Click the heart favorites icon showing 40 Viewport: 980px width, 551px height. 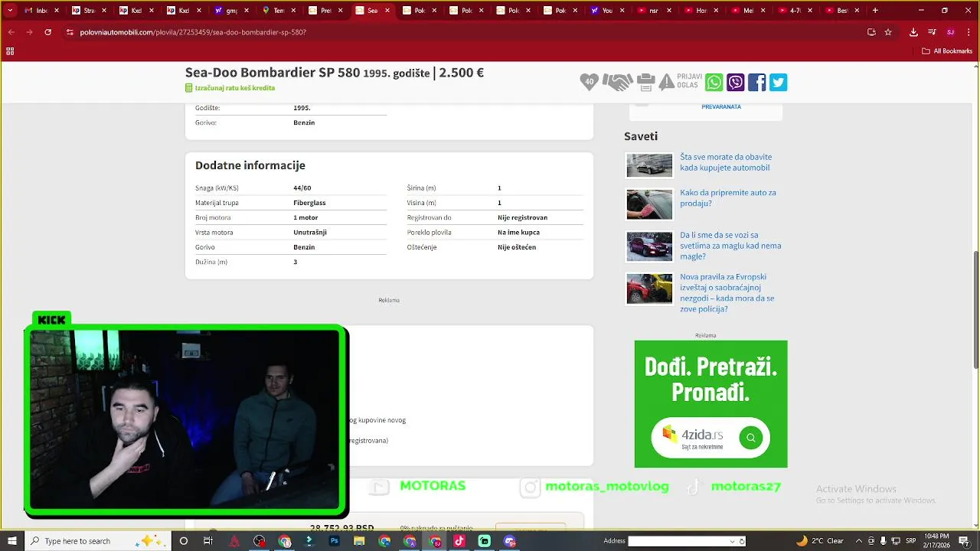tap(589, 82)
